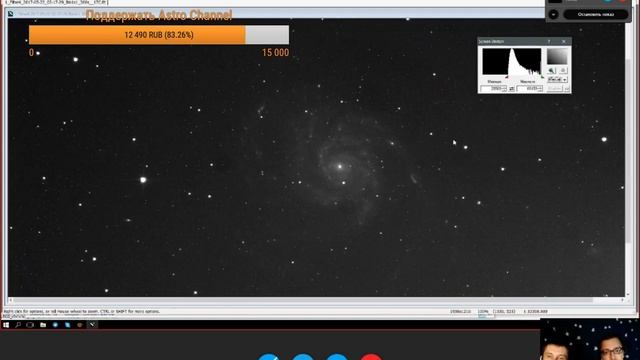640x360 pixels.
Task: Click the zoom cursor tool in Screen Stretch
Action: click(551, 71)
